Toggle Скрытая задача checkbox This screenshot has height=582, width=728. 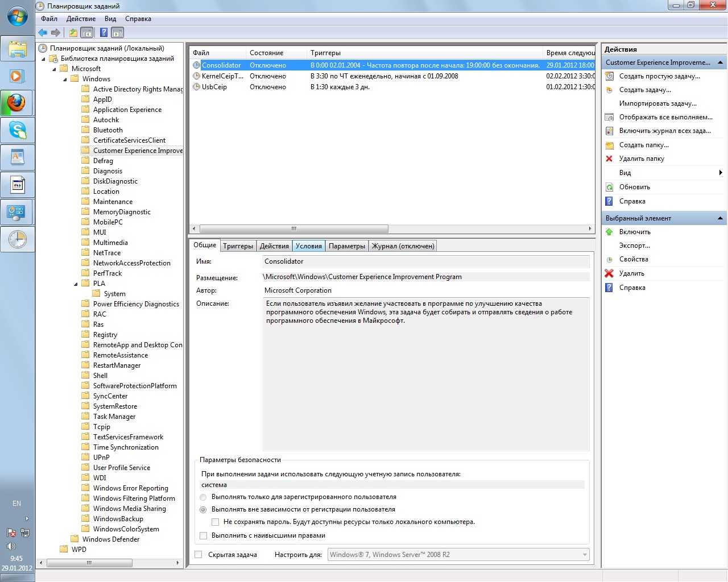coord(198,555)
